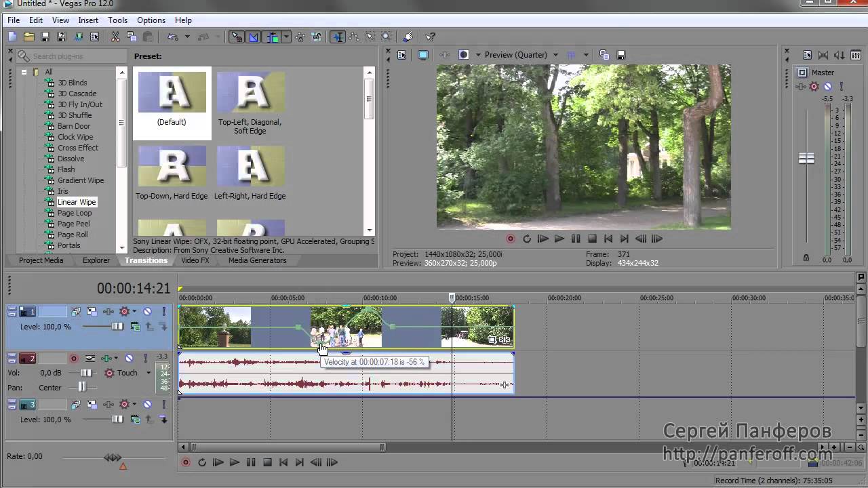The image size is (868, 488).
Task: Choose the (Default) Linear Wipe preset thumbnail
Action: [x=172, y=92]
